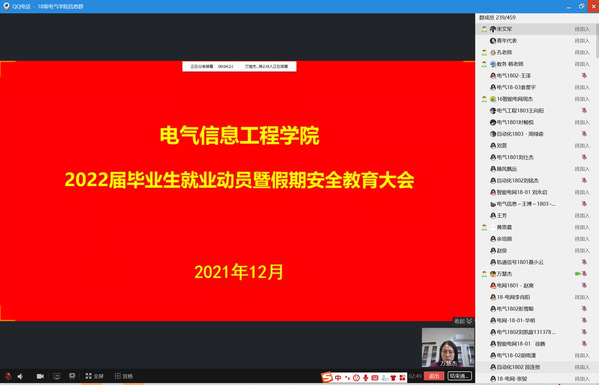Click Sogou input method S logo
599x385 pixels.
click(x=327, y=377)
